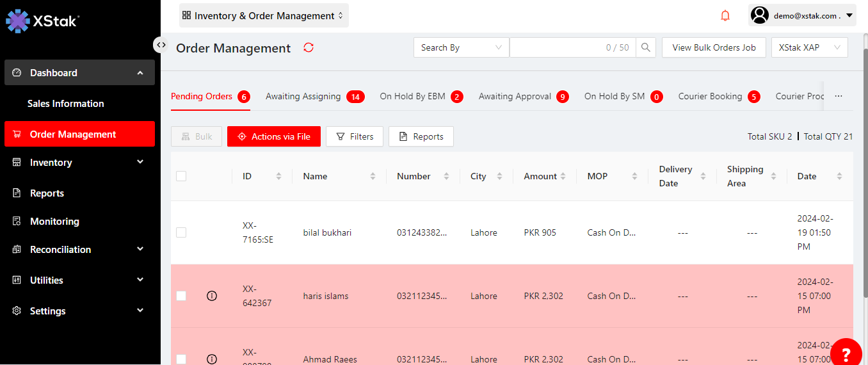The image size is (868, 365).
Task: Select the checkbox for haris islams order
Action: [181, 296]
